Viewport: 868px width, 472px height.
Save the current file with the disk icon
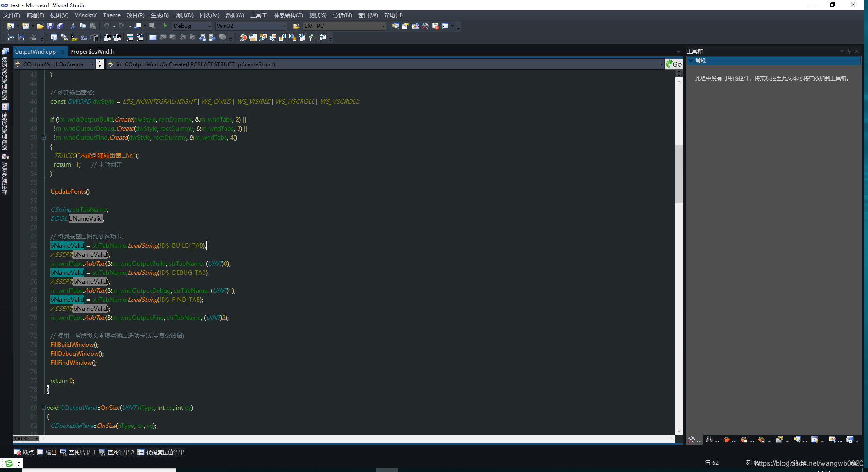pos(50,26)
